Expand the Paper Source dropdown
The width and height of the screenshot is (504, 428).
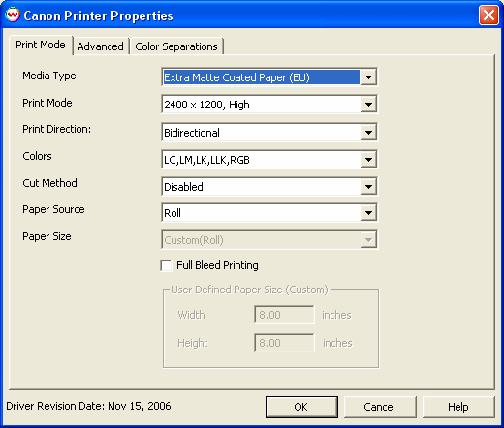point(368,213)
